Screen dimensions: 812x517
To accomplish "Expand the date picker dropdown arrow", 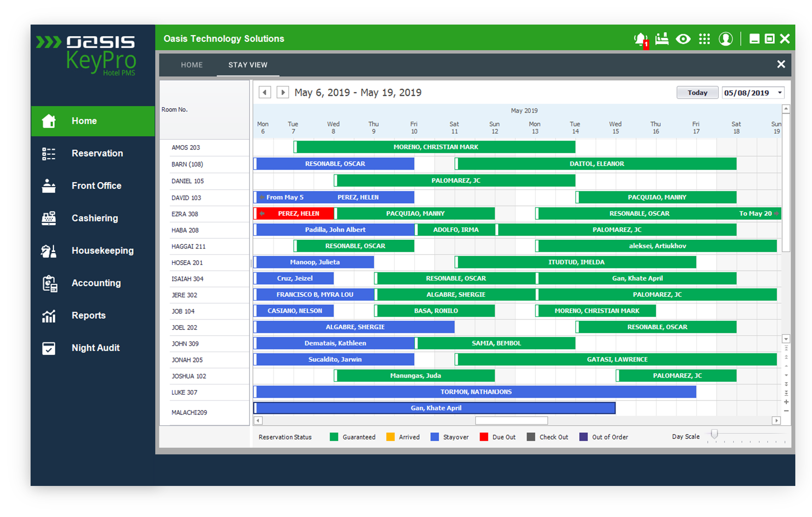I will click(780, 93).
